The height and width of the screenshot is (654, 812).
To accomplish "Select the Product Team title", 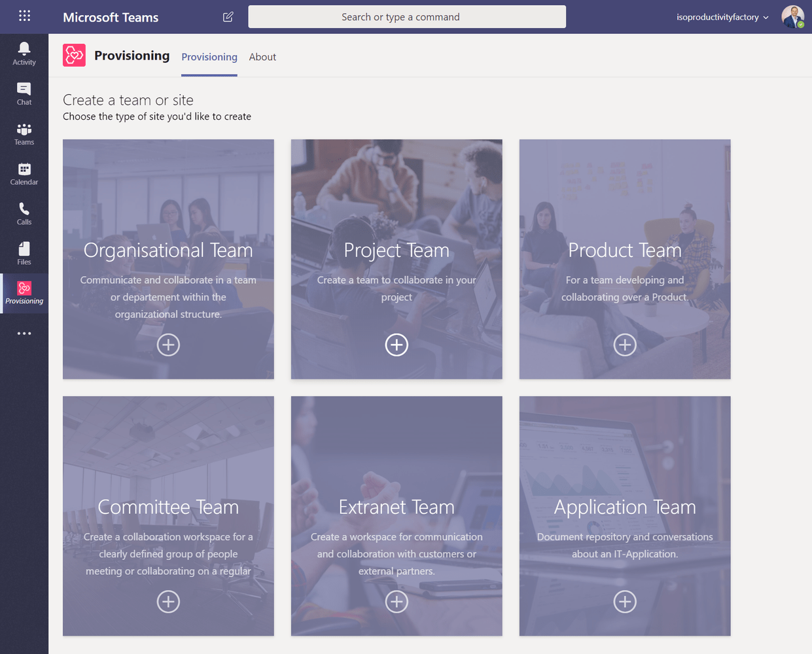I will click(x=625, y=250).
